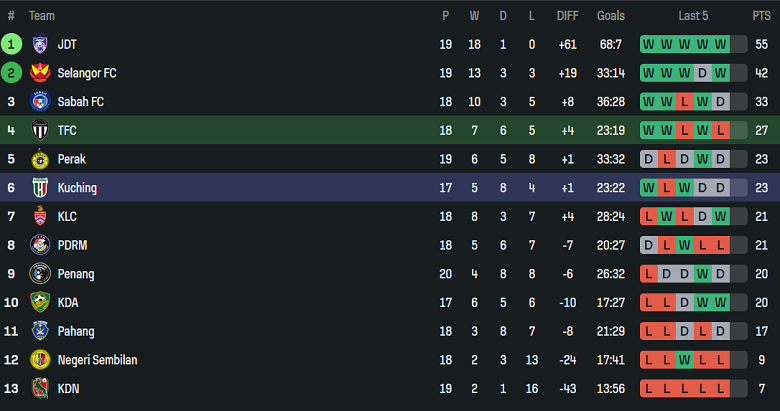Click the Sabah FC team logo
The height and width of the screenshot is (411, 780).
point(40,102)
